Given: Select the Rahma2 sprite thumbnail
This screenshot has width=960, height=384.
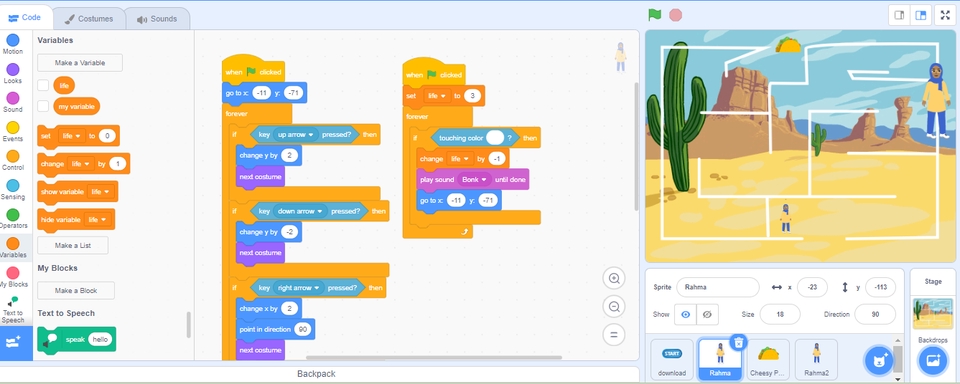Looking at the screenshot, I should click(816, 360).
